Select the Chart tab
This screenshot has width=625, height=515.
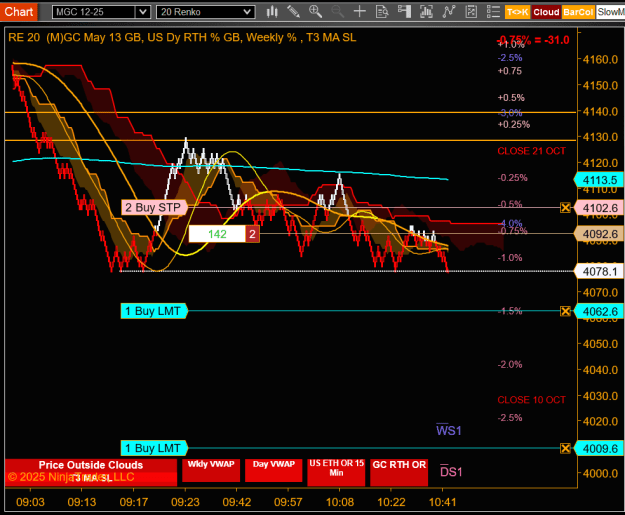pos(19,12)
